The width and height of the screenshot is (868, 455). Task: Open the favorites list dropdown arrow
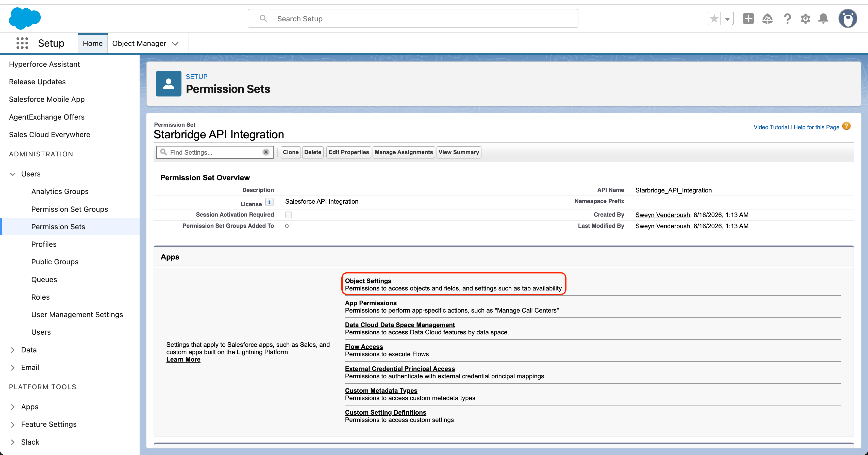[727, 19]
